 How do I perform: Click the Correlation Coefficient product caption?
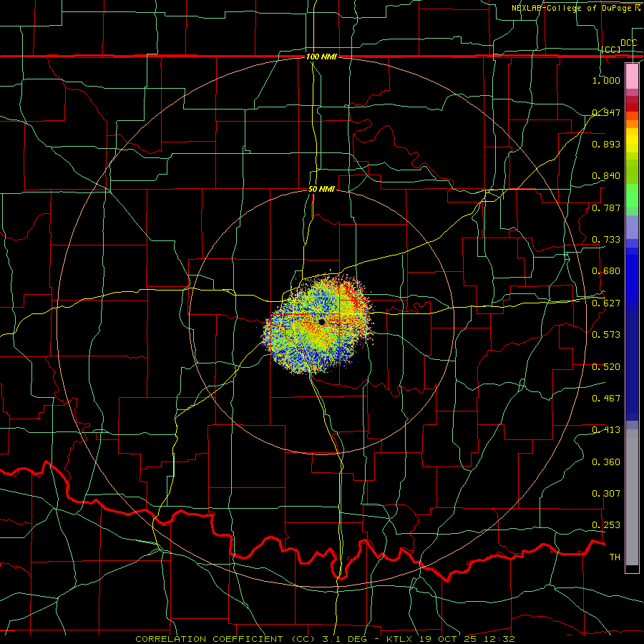coord(325,639)
